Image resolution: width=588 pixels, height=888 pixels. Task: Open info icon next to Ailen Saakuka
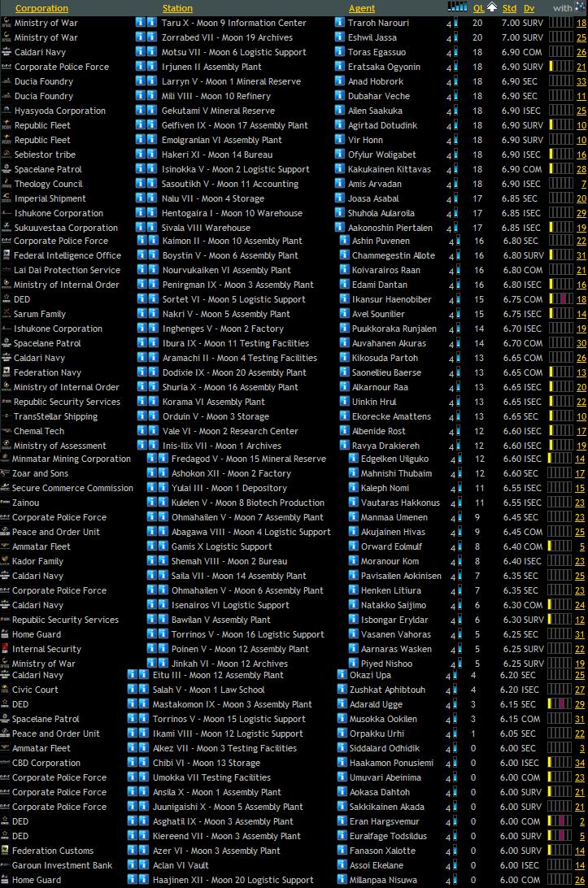point(339,111)
